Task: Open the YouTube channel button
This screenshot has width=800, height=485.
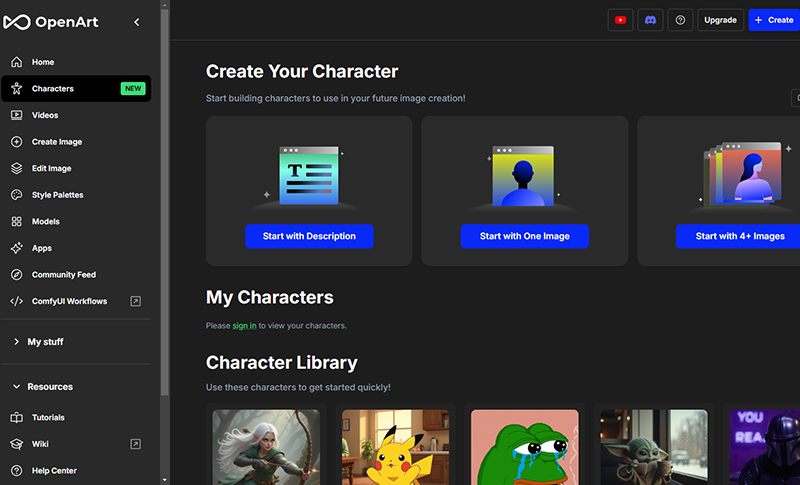Action: (620, 20)
